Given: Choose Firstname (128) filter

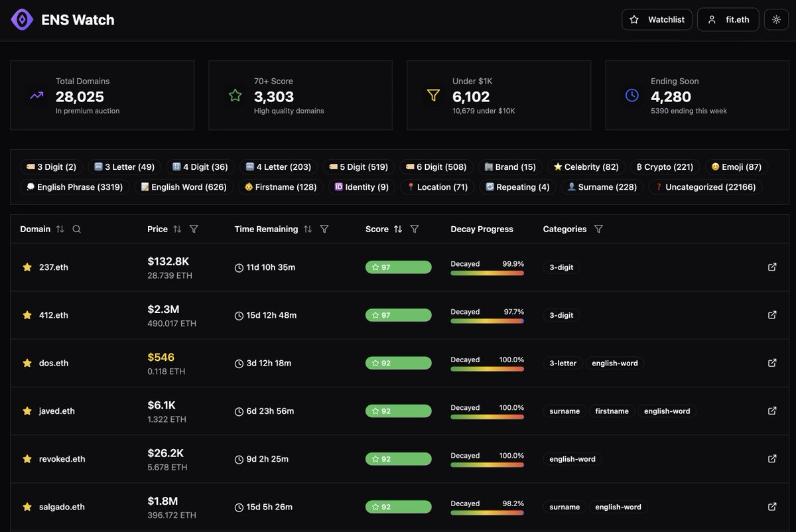Looking at the screenshot, I should (281, 187).
